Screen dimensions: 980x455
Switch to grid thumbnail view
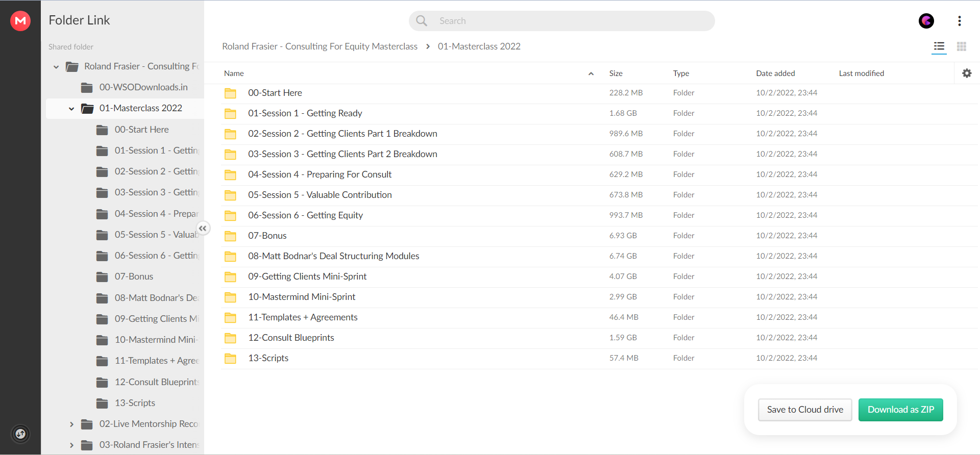(962, 46)
